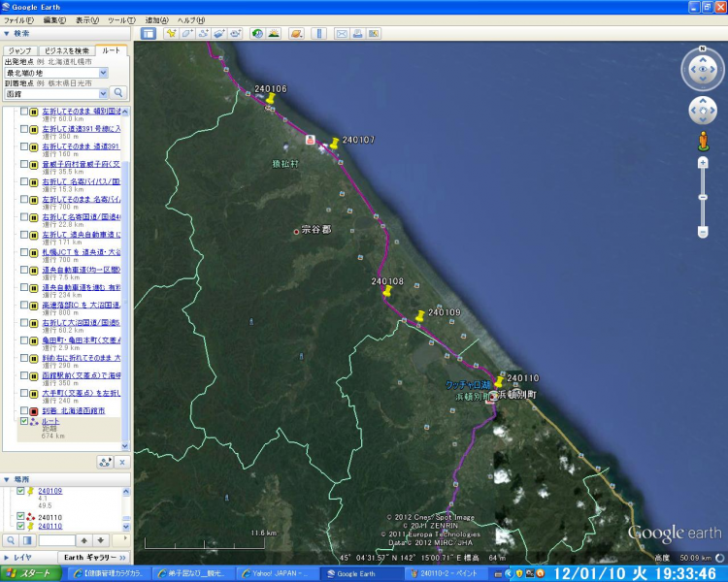
Task: Uncheck the ルート 674 km checkbox
Action: pyautogui.click(x=24, y=421)
